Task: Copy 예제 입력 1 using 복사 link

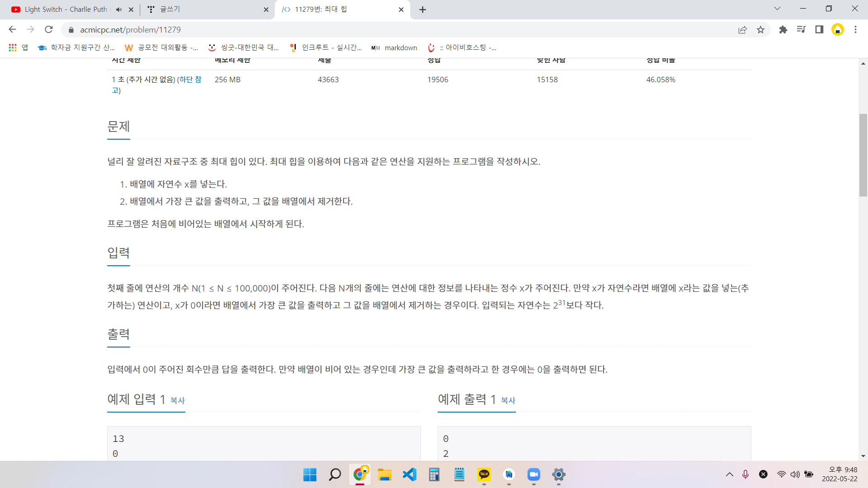Action: click(x=177, y=400)
